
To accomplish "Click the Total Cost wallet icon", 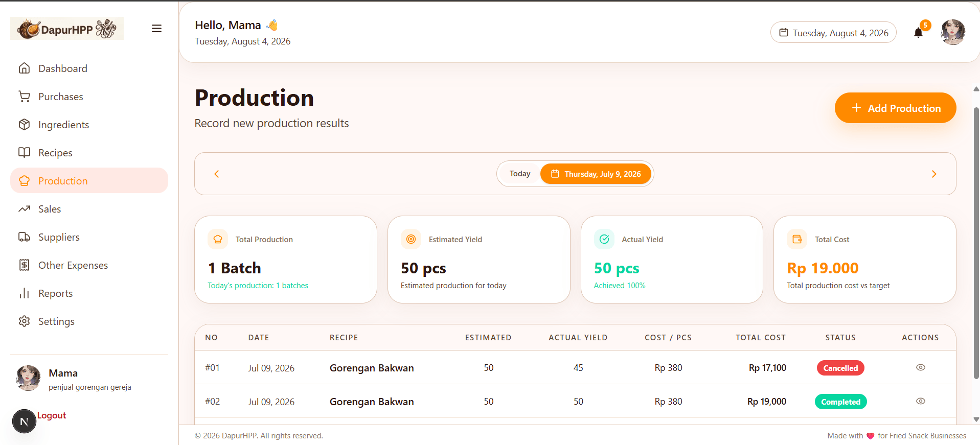I will point(797,239).
